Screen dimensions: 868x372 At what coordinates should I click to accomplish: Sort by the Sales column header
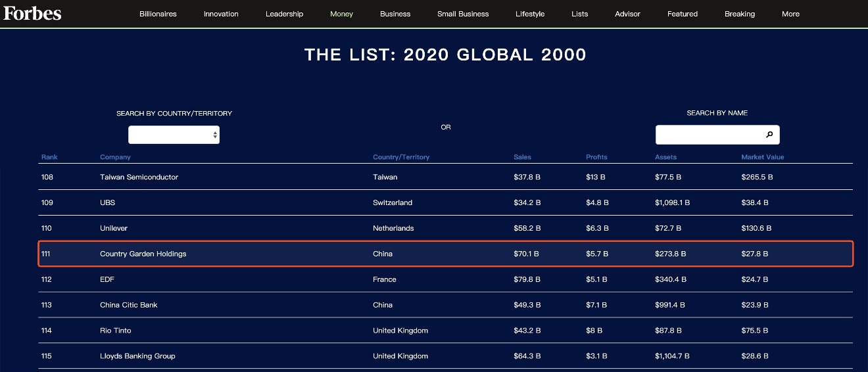point(522,157)
